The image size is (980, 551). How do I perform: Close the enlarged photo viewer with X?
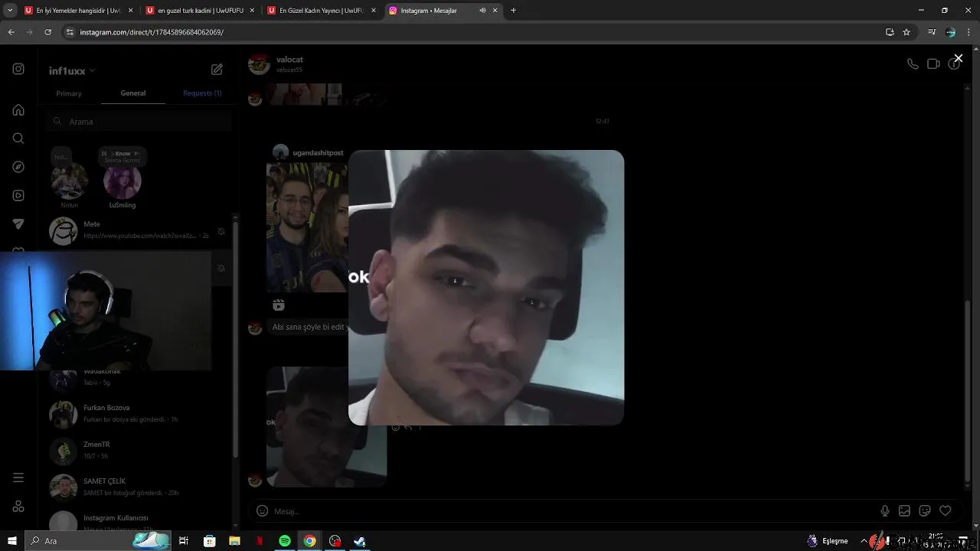pyautogui.click(x=958, y=58)
